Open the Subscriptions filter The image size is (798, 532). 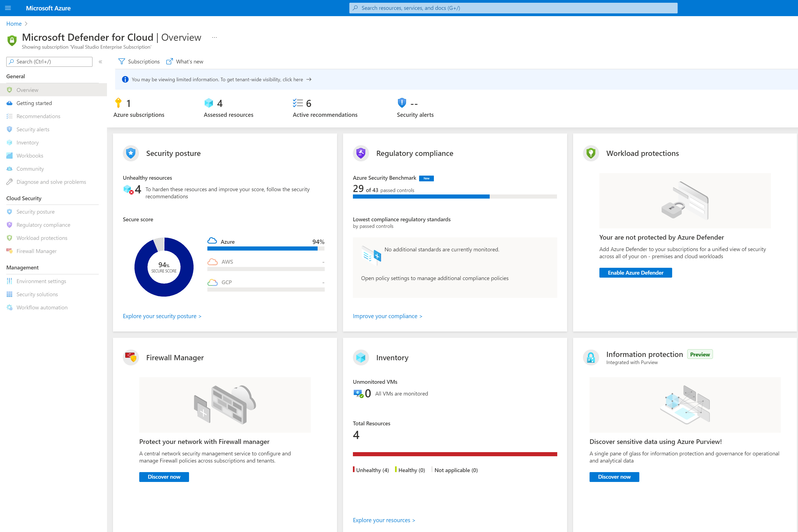tap(139, 62)
